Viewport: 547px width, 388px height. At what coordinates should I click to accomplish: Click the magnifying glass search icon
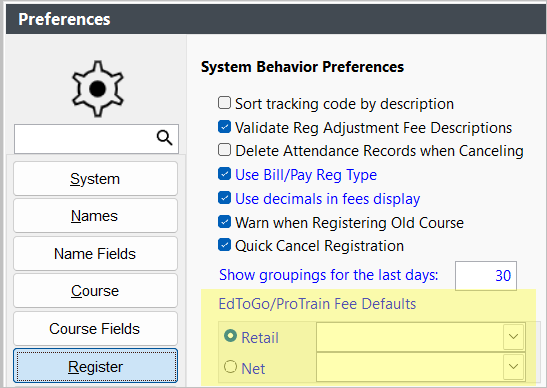pos(164,138)
